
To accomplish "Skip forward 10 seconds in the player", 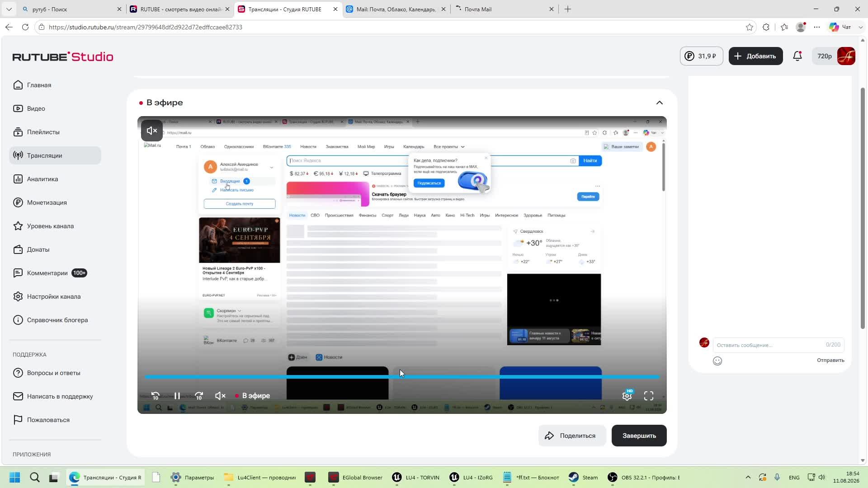I will click(x=199, y=396).
